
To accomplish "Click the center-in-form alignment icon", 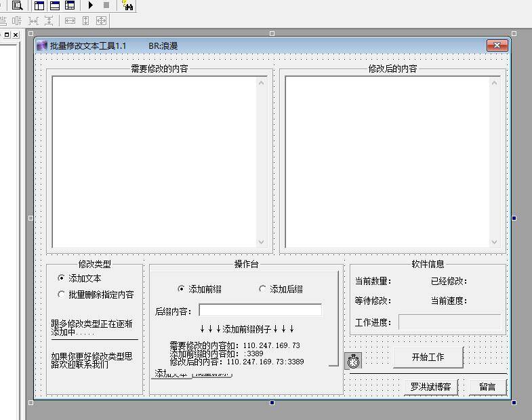I will click(102, 21).
